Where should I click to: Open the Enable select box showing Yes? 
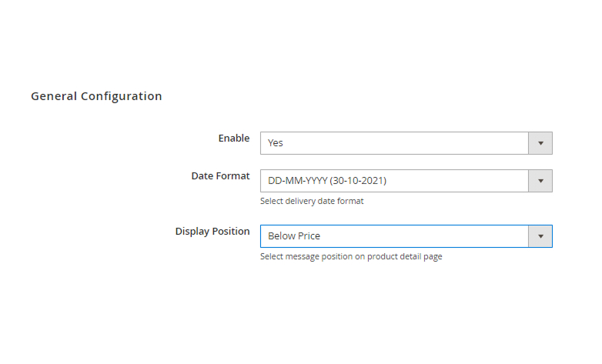[394, 143]
